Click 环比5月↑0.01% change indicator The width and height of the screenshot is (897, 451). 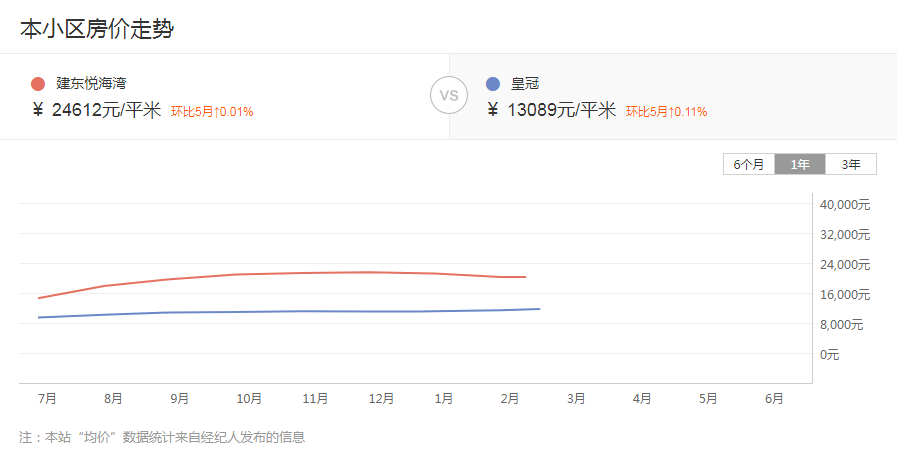[212, 112]
